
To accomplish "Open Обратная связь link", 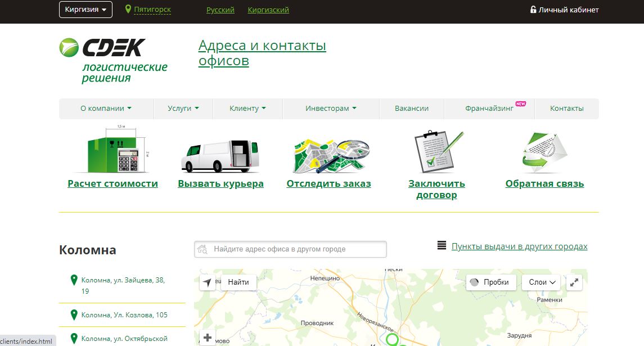I will 544,183.
